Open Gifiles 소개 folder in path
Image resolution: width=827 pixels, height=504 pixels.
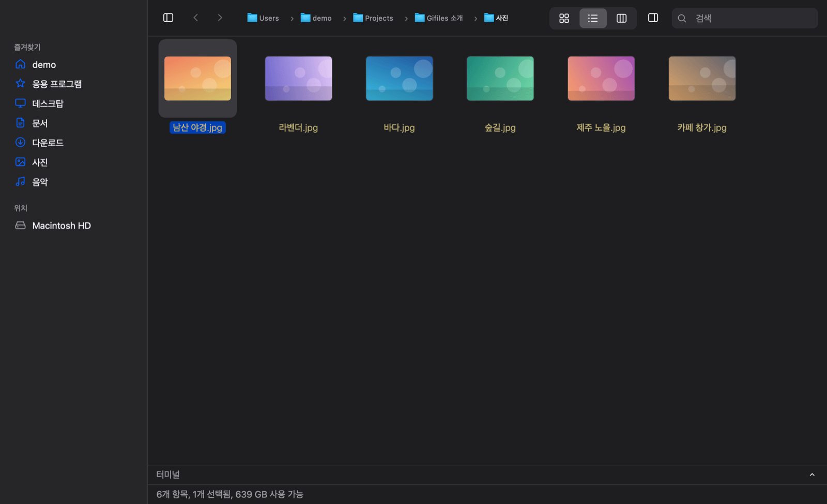click(x=439, y=18)
